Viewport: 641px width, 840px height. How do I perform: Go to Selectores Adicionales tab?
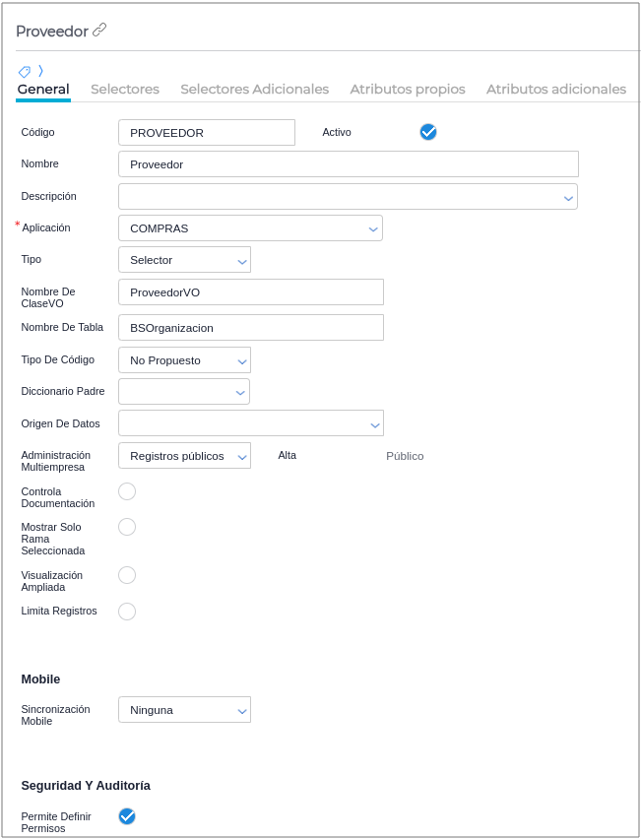click(254, 89)
